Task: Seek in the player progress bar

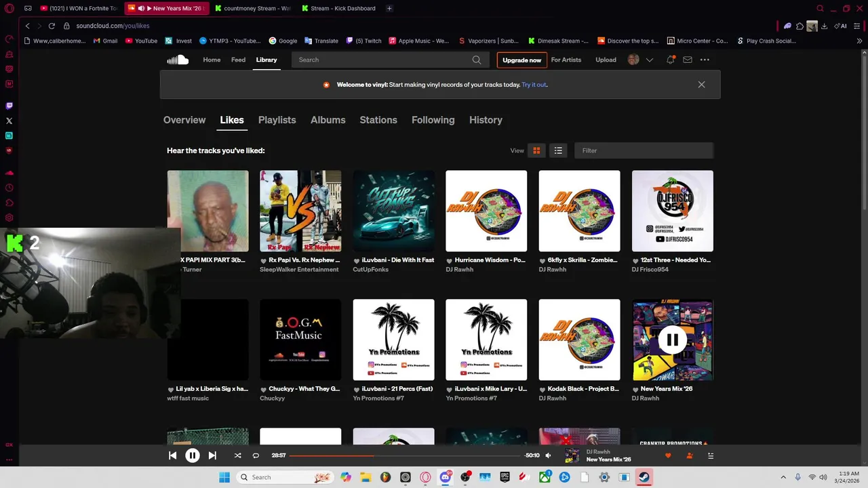Action: (405, 455)
